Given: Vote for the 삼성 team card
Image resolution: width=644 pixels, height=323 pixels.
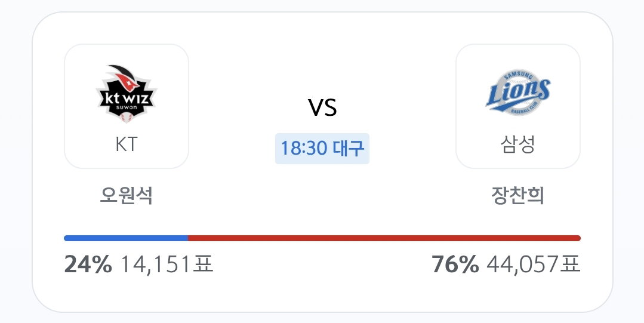Looking at the screenshot, I should click(x=518, y=106).
